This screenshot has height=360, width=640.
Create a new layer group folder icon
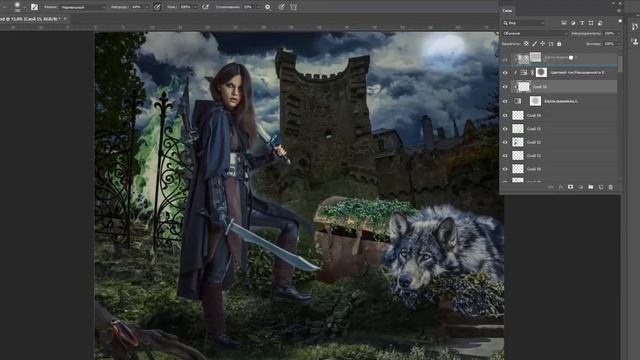[x=591, y=187]
